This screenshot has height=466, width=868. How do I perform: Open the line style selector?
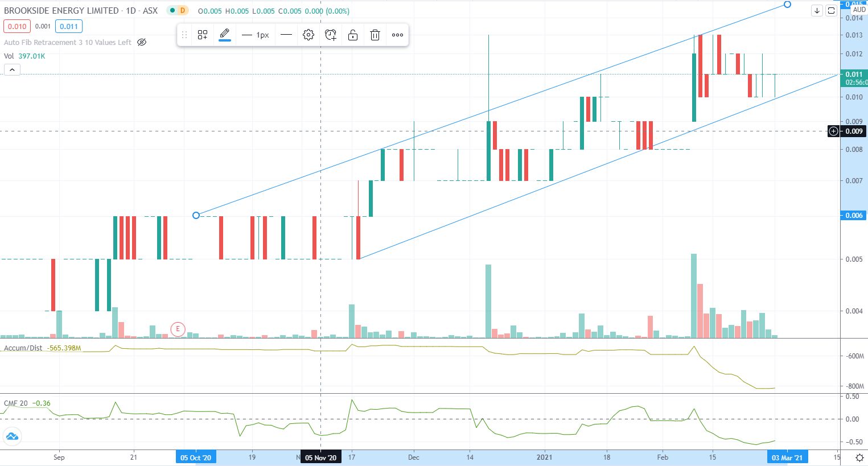pos(286,35)
